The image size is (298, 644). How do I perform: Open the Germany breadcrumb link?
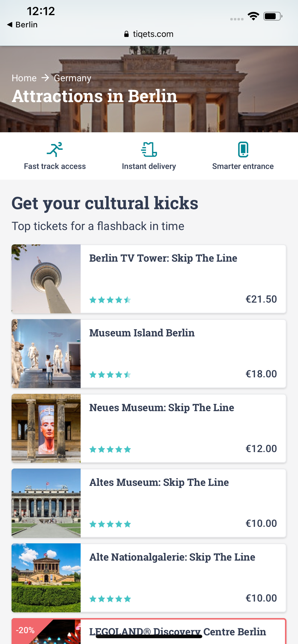(x=73, y=78)
